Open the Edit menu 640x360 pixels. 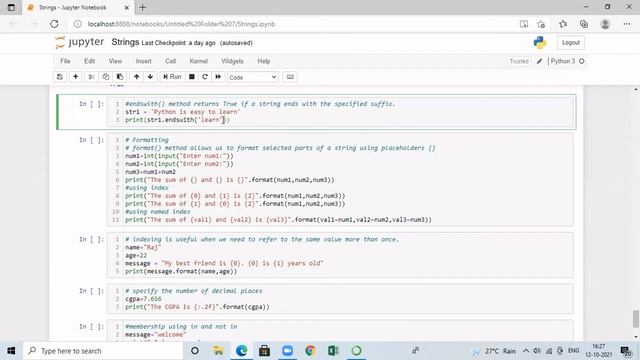click(89, 61)
